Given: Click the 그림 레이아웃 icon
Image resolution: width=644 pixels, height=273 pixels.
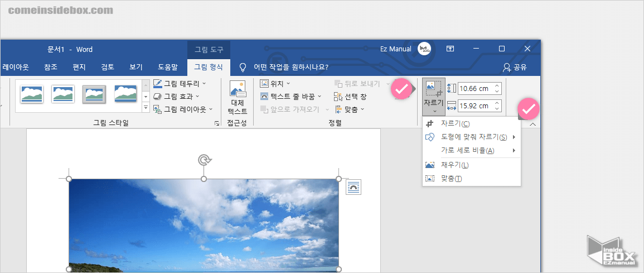Looking at the screenshot, I should (x=157, y=109).
